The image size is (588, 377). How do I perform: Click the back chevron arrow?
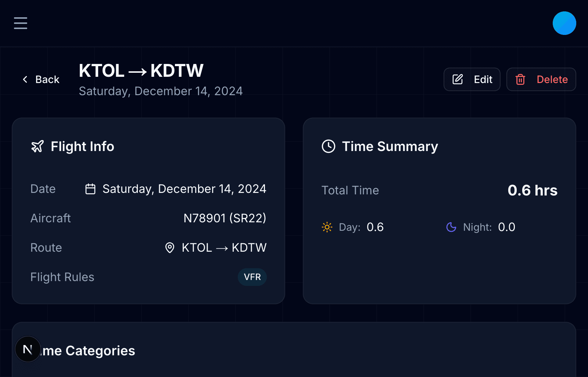pyautogui.click(x=25, y=79)
